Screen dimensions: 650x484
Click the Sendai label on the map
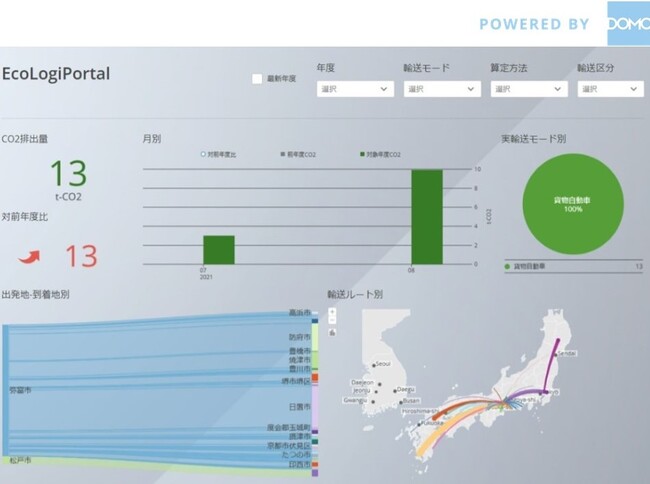click(x=566, y=353)
